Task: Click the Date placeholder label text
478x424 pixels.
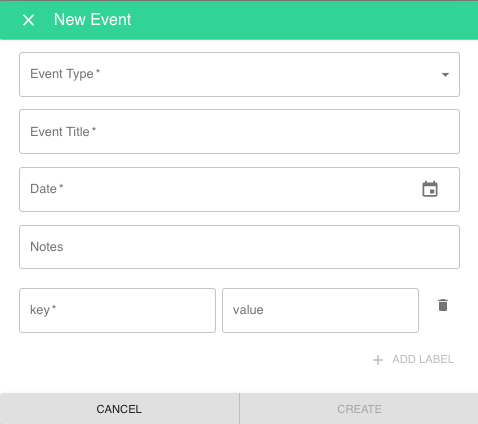Action: (47, 189)
